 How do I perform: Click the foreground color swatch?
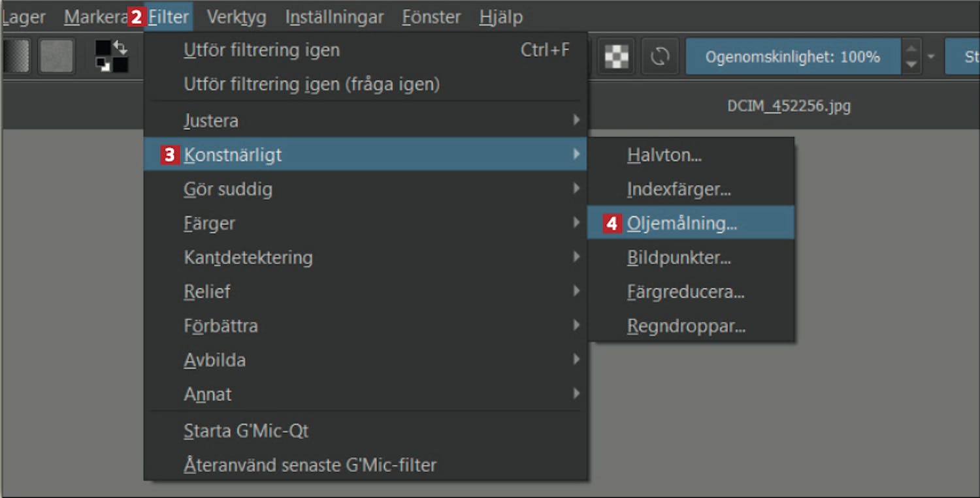tap(103, 49)
